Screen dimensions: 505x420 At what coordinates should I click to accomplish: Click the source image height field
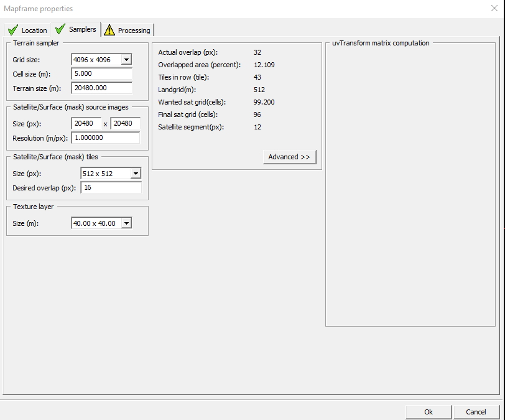click(125, 123)
